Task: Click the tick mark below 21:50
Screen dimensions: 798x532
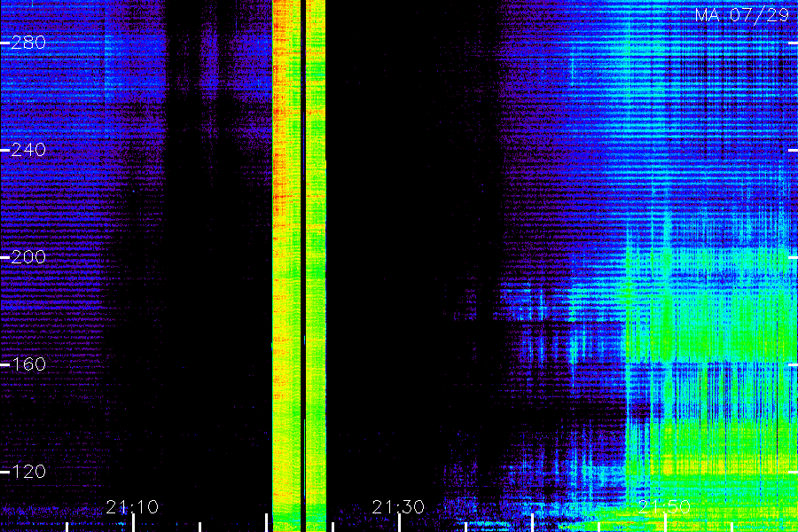Action: [665, 523]
